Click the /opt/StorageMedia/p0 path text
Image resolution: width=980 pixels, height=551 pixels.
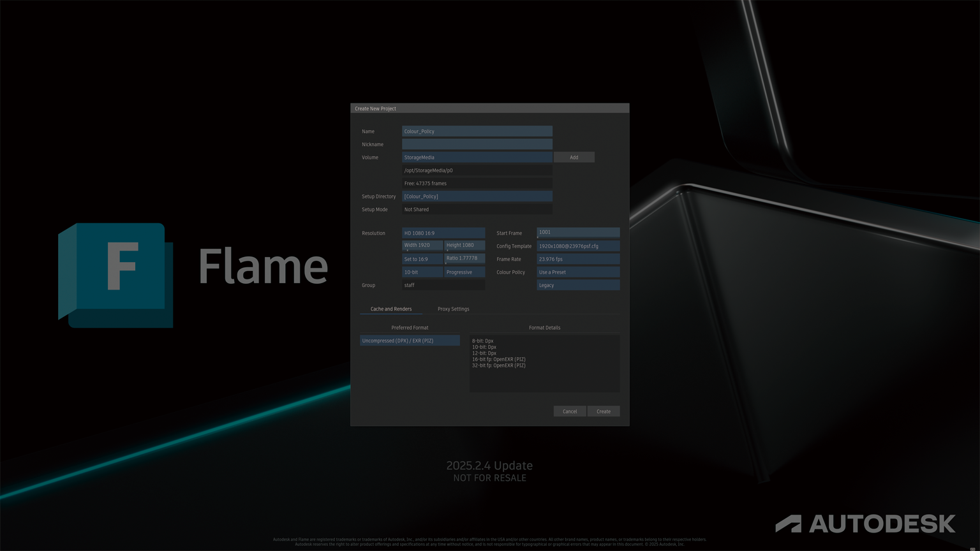[428, 170]
